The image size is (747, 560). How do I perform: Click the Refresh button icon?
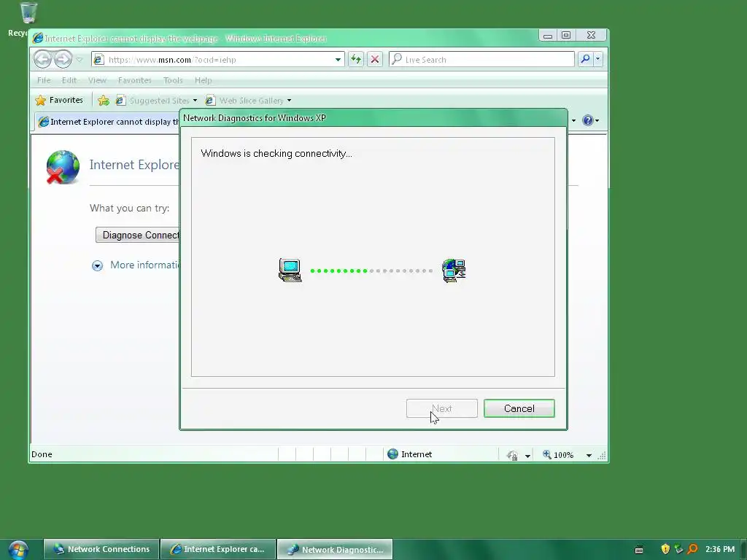point(356,60)
